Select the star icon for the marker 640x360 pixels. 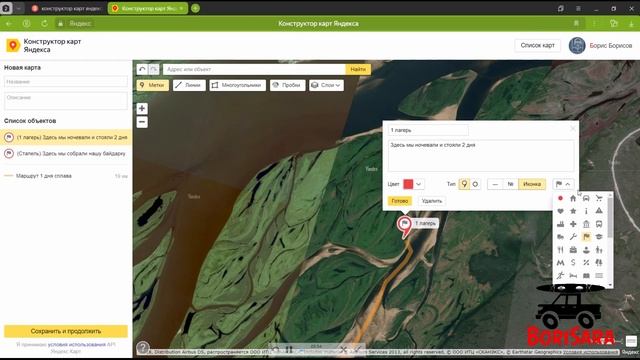(573, 211)
